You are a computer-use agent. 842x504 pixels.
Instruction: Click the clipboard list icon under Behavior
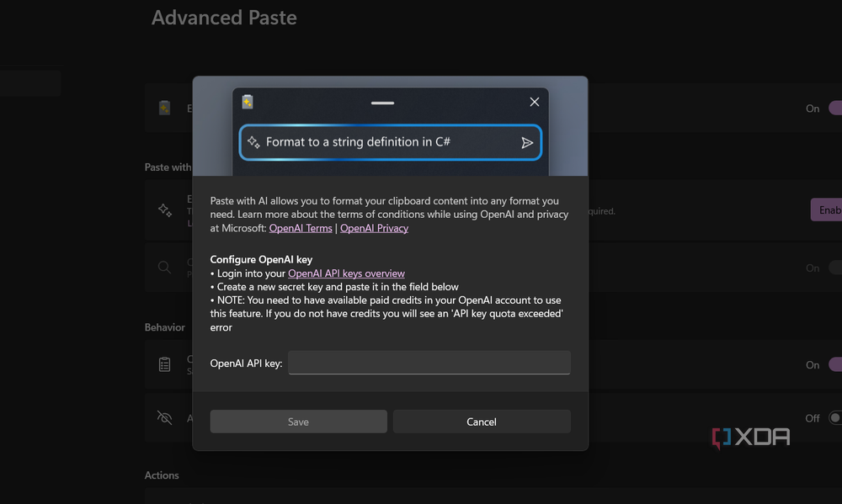pyautogui.click(x=165, y=364)
